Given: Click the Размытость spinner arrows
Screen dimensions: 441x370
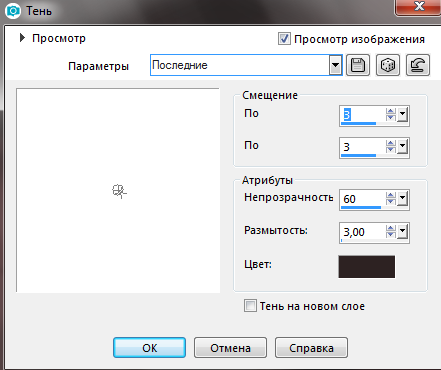Looking at the screenshot, I should pyautogui.click(x=391, y=231).
